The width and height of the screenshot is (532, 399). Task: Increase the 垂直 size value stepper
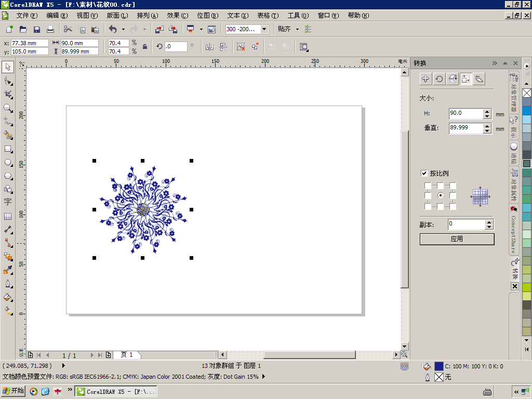tap(487, 126)
